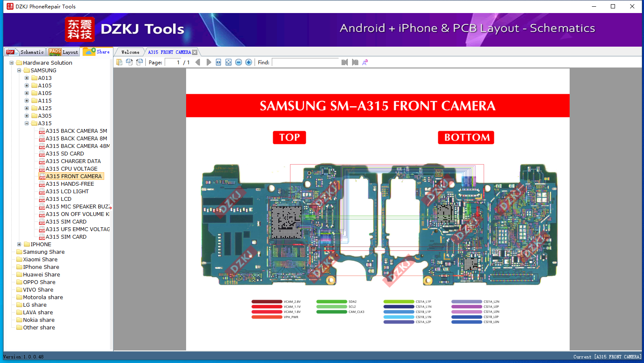
Task: Click the page number input field
Action: (173, 62)
